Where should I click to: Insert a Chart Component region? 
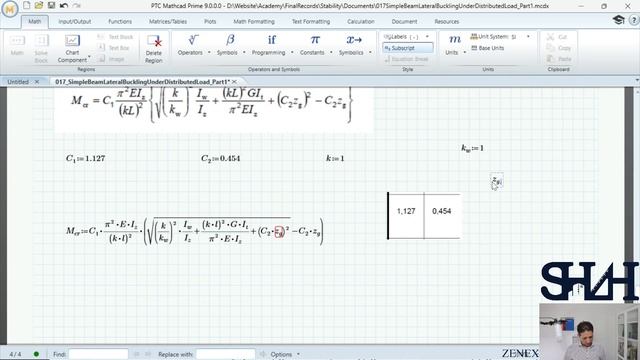pyautogui.click(x=72, y=48)
